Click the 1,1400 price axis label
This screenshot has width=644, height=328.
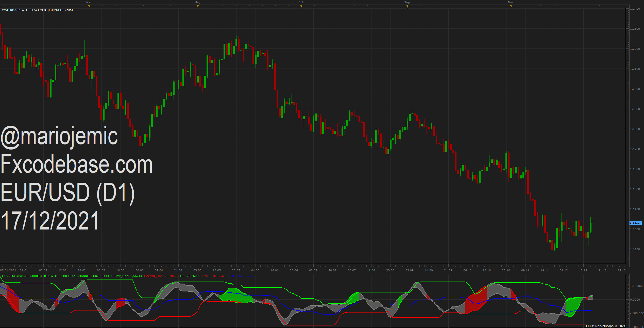tap(635, 209)
